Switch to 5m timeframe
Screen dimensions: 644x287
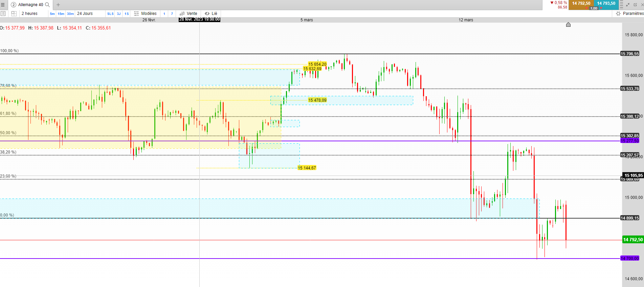(x=52, y=14)
